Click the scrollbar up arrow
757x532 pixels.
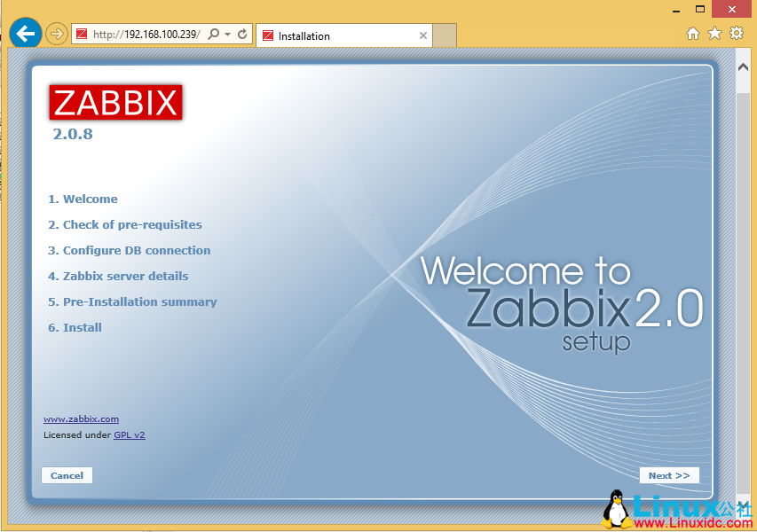click(742, 66)
